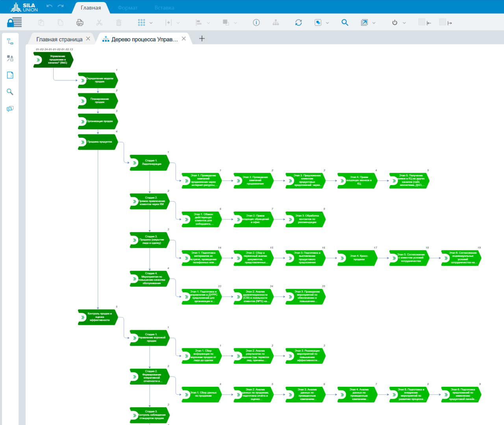Screen dimensions: 504x425
Task: Toggle the right panel collapse button
Action: pos(446,23)
